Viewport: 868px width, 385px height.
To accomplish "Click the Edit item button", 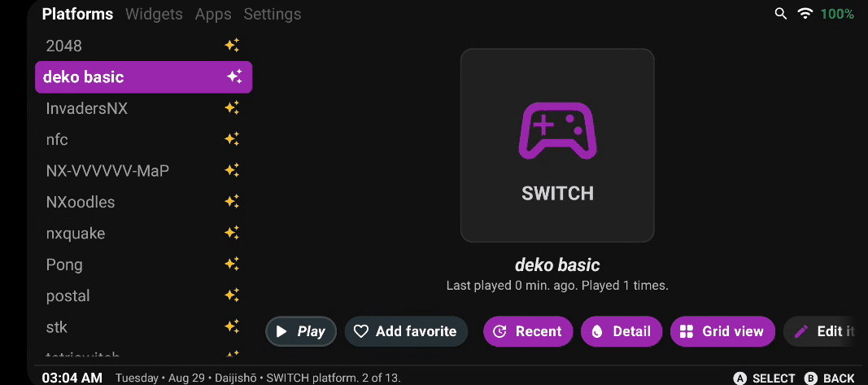I will (x=823, y=331).
